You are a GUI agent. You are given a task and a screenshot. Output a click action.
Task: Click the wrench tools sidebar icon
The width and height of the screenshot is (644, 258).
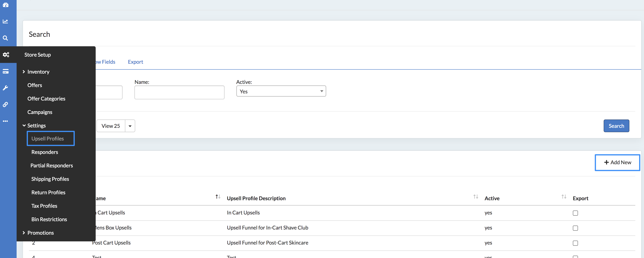[x=6, y=88]
